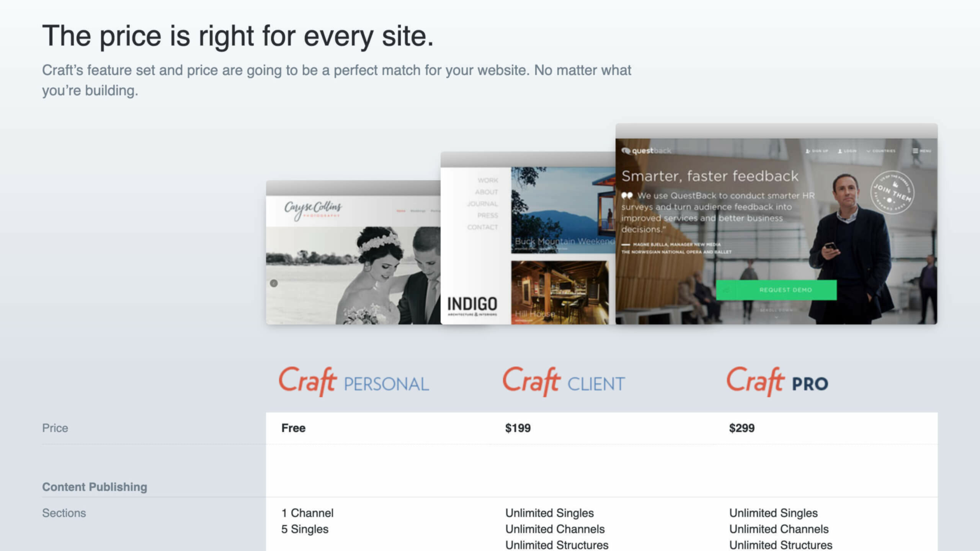Click 'Unlimited Channels' in Pro column
The height and width of the screenshot is (551, 980).
point(779,529)
